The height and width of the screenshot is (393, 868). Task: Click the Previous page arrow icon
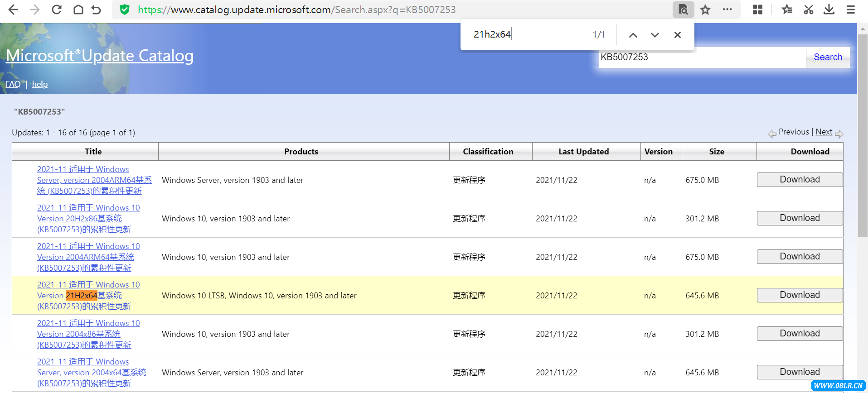point(772,134)
